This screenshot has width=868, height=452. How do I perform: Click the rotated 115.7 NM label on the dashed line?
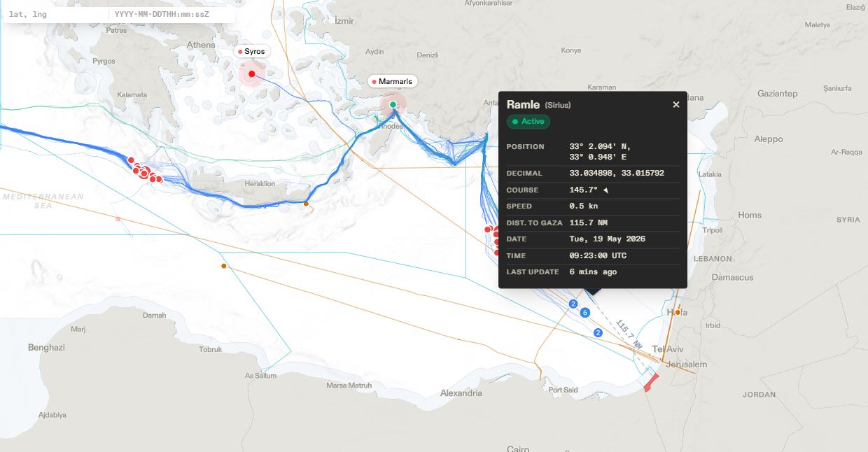(629, 335)
